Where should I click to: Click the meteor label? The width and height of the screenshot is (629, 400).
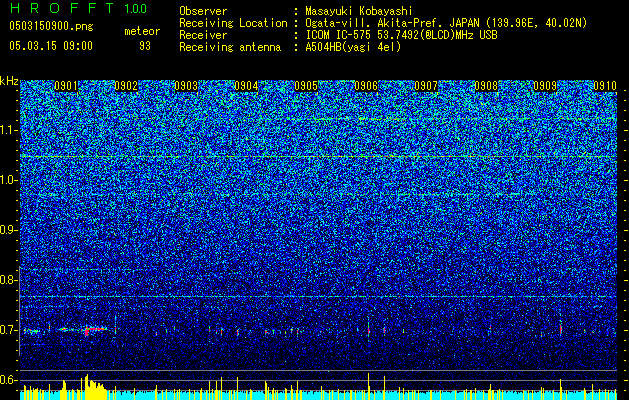pos(142,31)
